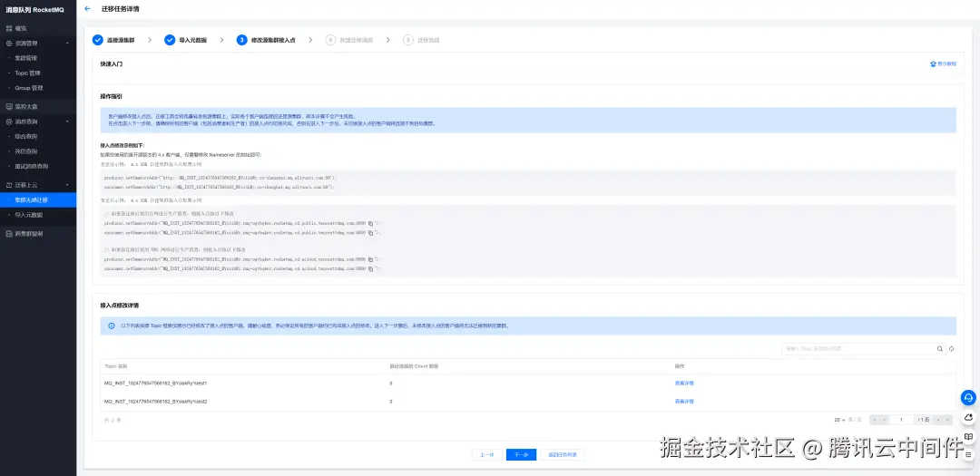Click the 返回任务列表 button
Image resolution: width=980 pixels, height=476 pixels.
coord(563,455)
